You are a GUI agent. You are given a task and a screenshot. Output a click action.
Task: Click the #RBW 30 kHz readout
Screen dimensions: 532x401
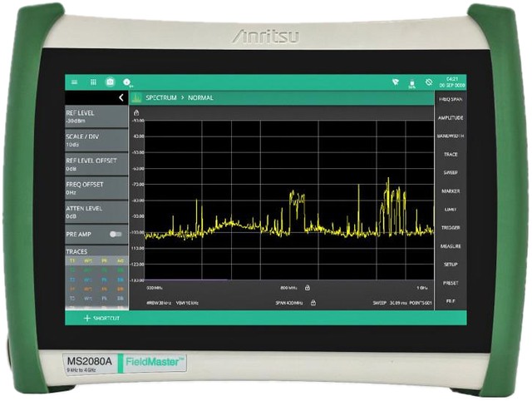point(159,303)
